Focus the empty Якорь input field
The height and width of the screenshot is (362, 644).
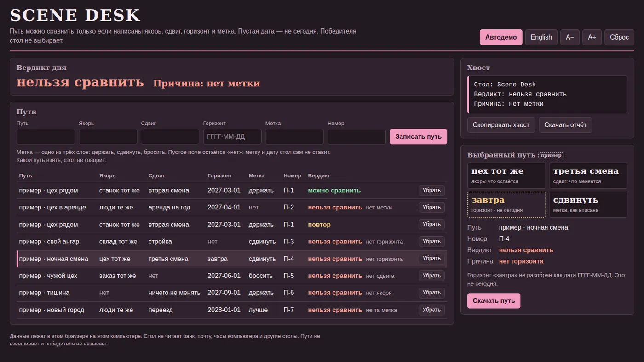[108, 136]
